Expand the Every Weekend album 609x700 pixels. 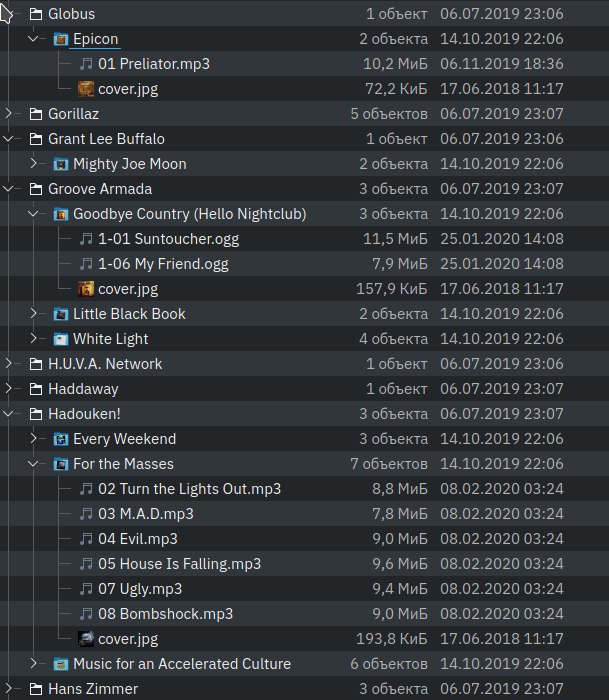pos(33,438)
